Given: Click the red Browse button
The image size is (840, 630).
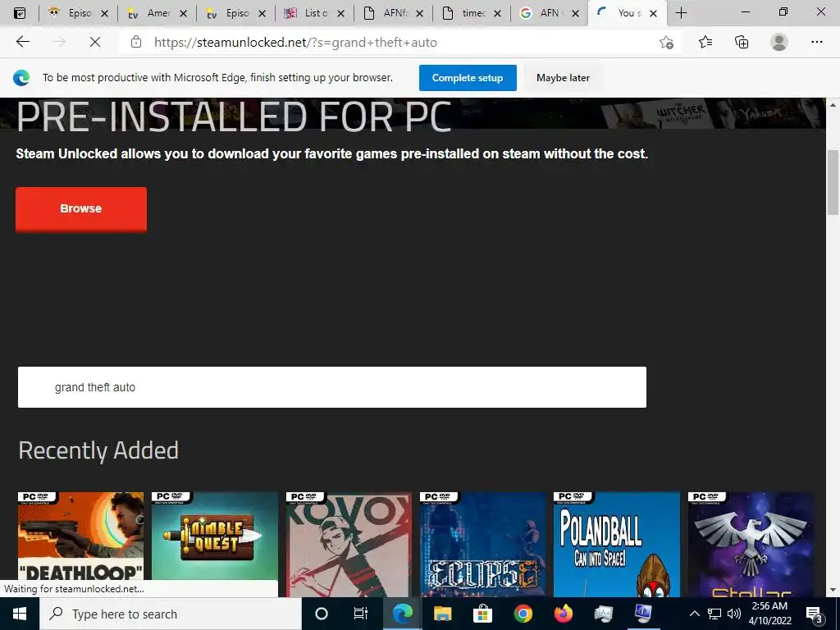Looking at the screenshot, I should tap(81, 209).
